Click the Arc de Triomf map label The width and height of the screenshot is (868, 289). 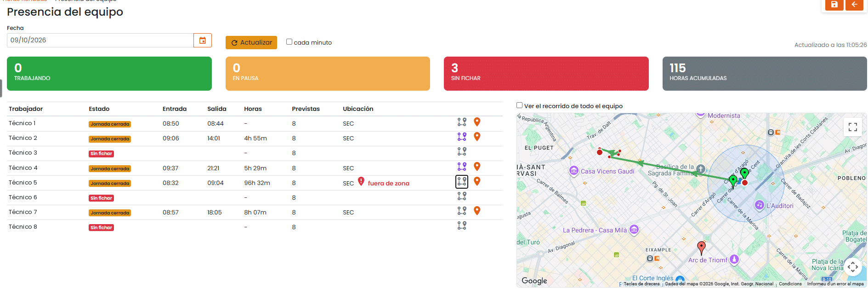point(708,260)
